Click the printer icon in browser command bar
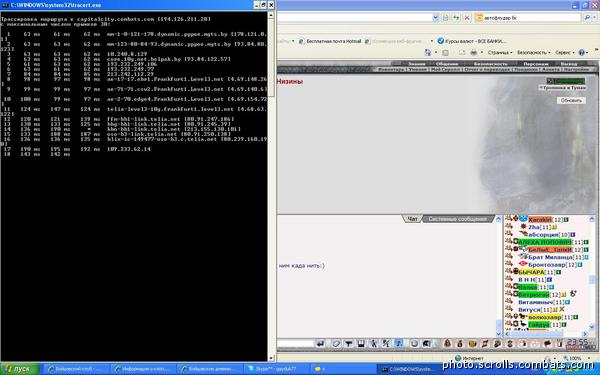Image resolution: width=600 pixels, height=375 pixels. click(x=473, y=52)
